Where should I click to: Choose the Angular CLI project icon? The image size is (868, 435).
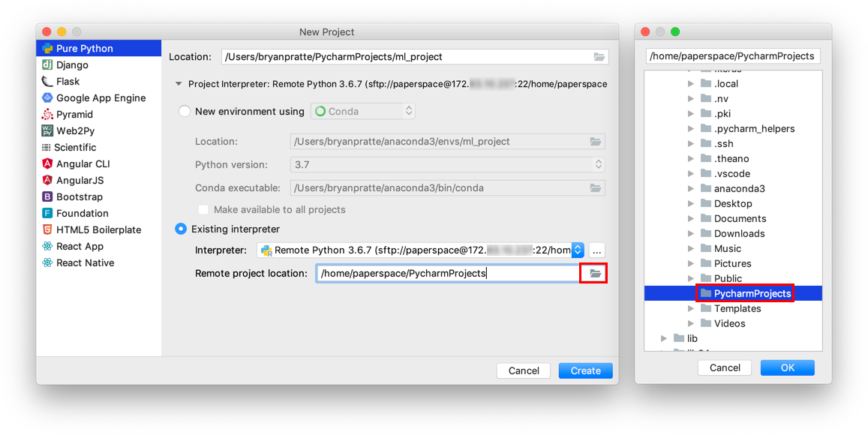coord(47,164)
